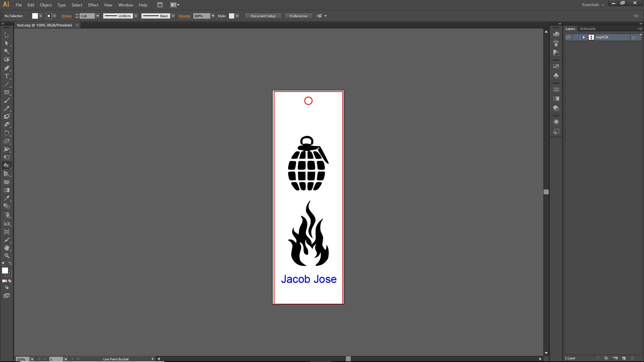Switch to the Artboards tab
The image size is (644, 362).
click(x=587, y=29)
